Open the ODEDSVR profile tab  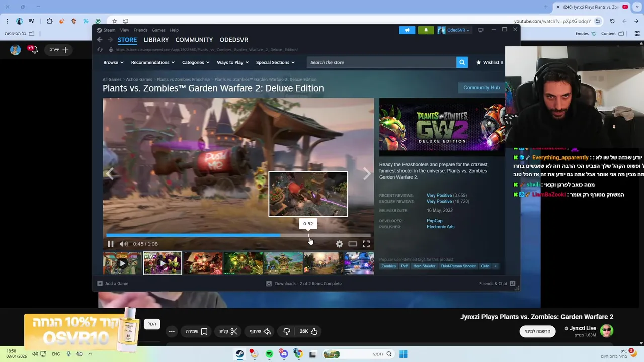[234, 40]
